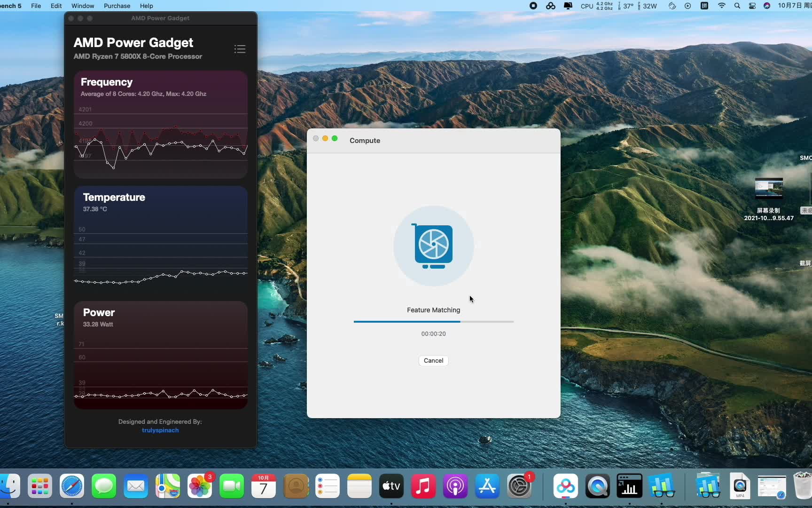Viewport: 812px width, 508px height.
Task: Open Launchpad from the Dock
Action: click(x=40, y=486)
